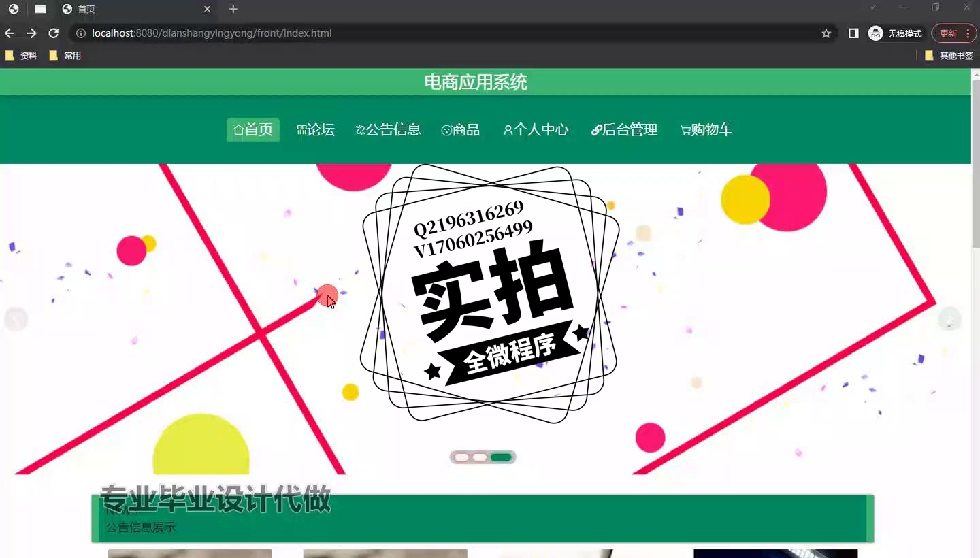Show the next carousel slide
Image resolution: width=980 pixels, height=558 pixels.
(950, 319)
